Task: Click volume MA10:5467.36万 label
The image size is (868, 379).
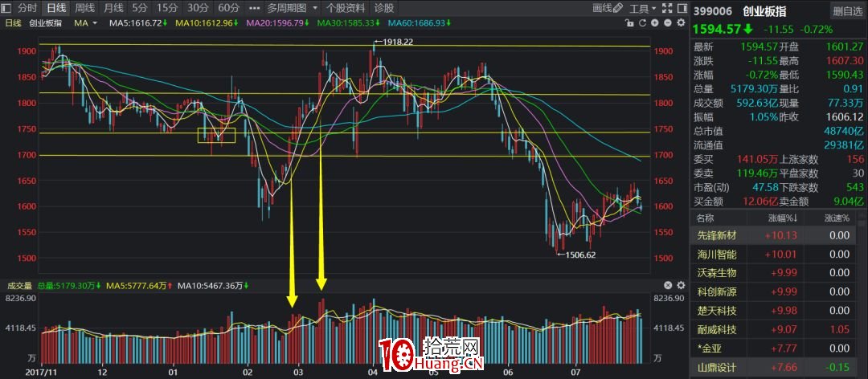Action: click(213, 286)
